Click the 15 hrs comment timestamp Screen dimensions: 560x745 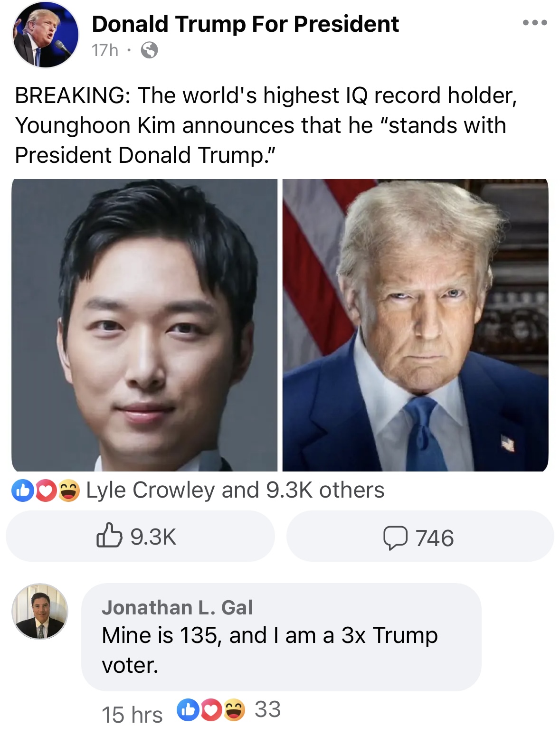132,715
